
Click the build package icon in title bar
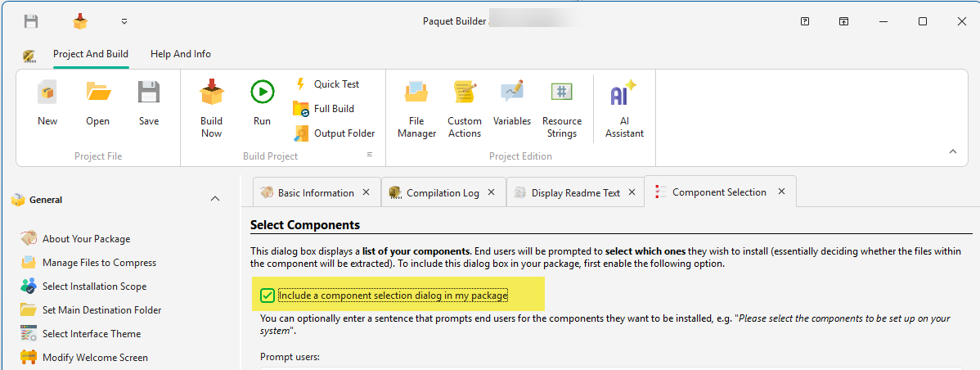[80, 21]
